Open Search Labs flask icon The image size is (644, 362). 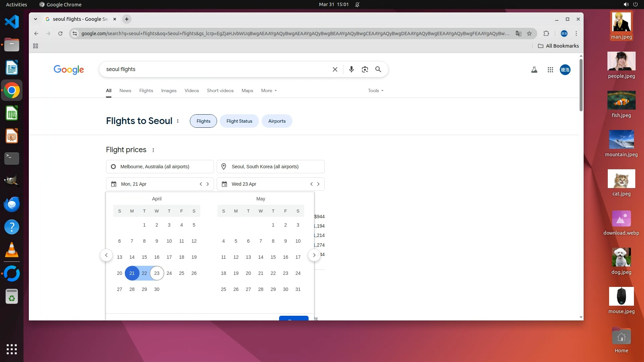click(534, 70)
